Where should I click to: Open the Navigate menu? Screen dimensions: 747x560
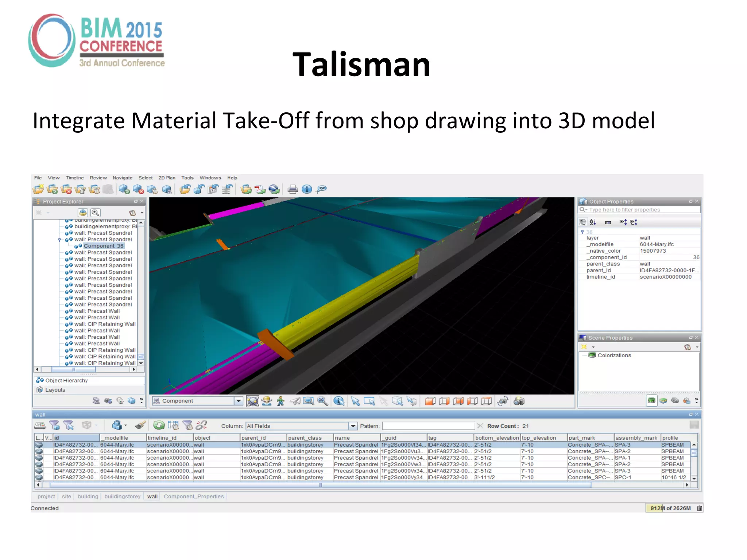click(123, 178)
